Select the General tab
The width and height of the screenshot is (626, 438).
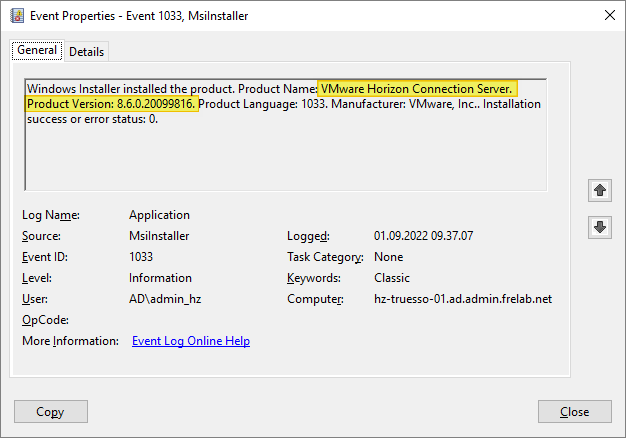[37, 51]
